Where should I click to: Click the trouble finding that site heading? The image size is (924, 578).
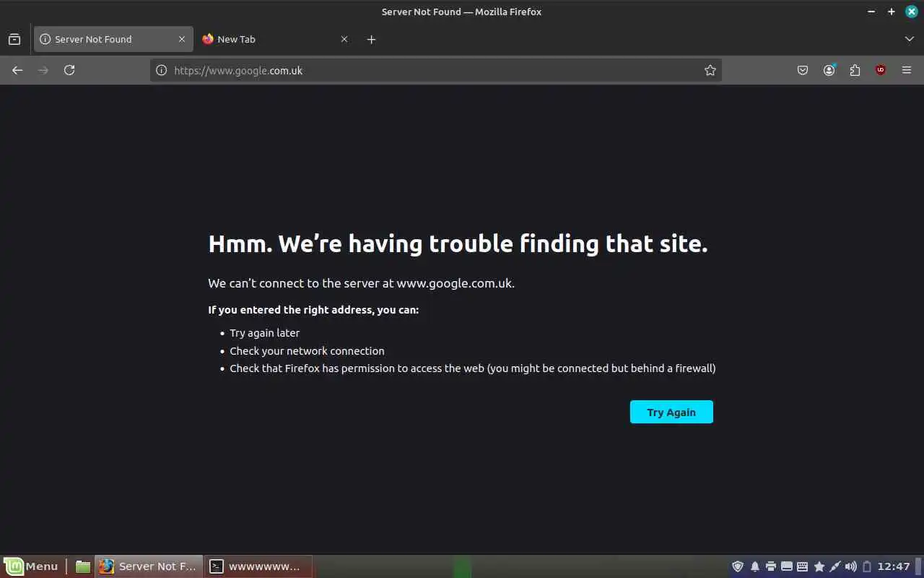pos(458,244)
